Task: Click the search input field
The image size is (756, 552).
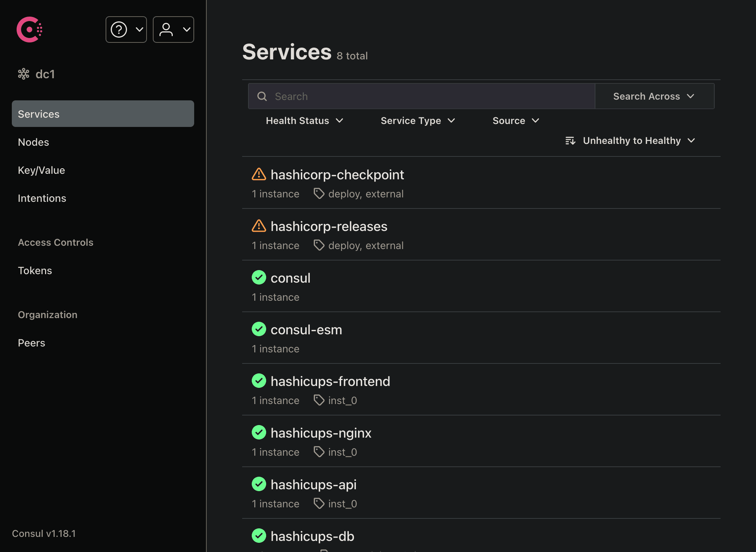Action: 421,96
